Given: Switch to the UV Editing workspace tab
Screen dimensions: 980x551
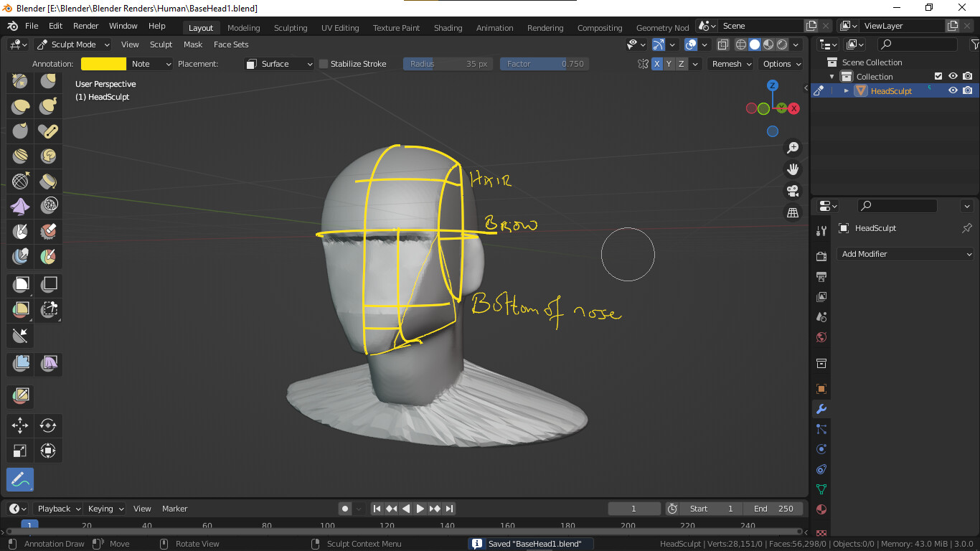Looking at the screenshot, I should pos(340,28).
